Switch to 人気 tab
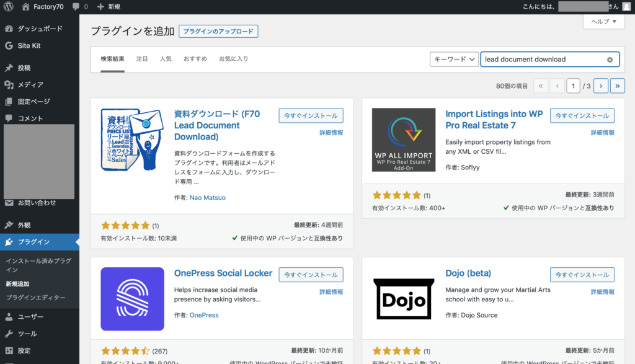635x364 pixels. (x=166, y=59)
